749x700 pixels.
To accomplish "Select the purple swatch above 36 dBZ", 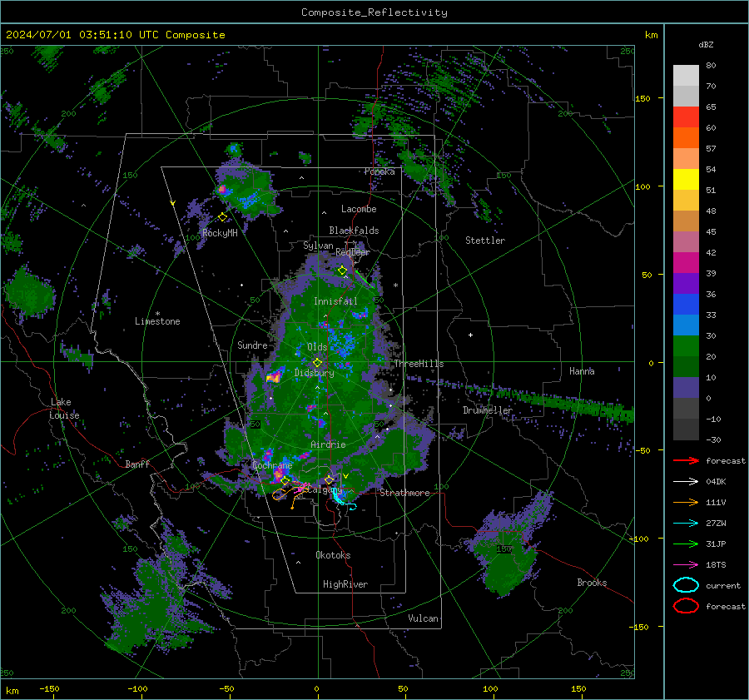I will tap(686, 283).
